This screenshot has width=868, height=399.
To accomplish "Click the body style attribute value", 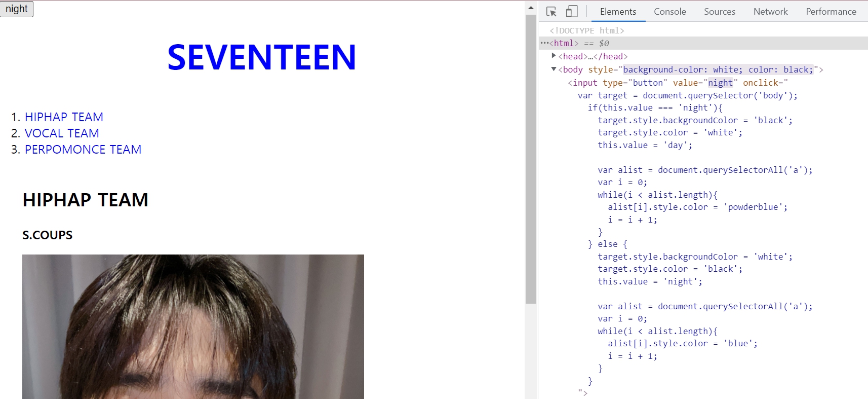I will [x=718, y=69].
